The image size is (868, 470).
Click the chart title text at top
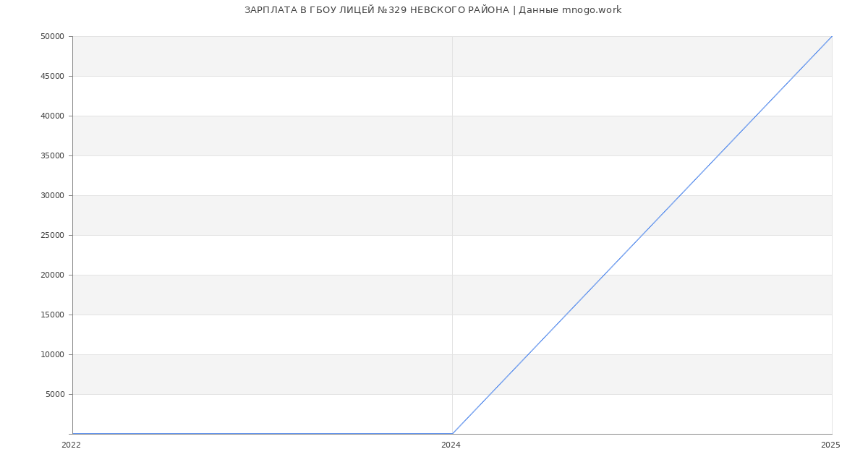tap(433, 10)
